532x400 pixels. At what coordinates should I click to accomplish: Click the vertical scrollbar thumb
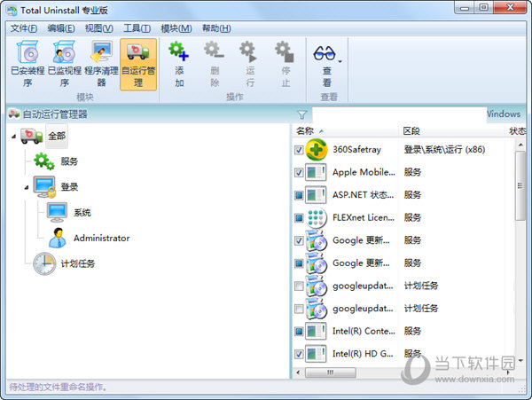point(520,185)
